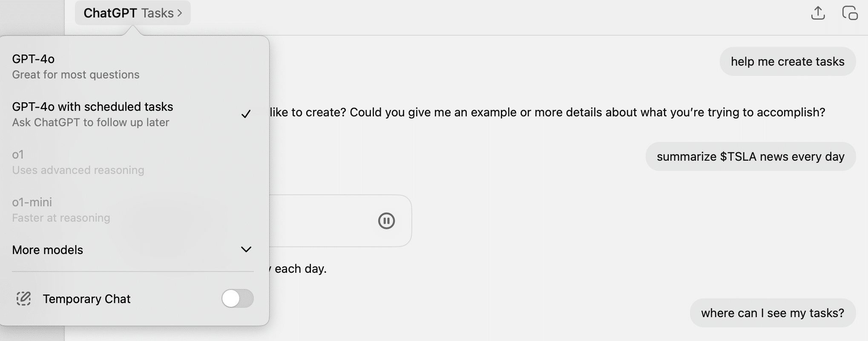Click the Temporary Chat label
This screenshot has height=341, width=868.
86,299
